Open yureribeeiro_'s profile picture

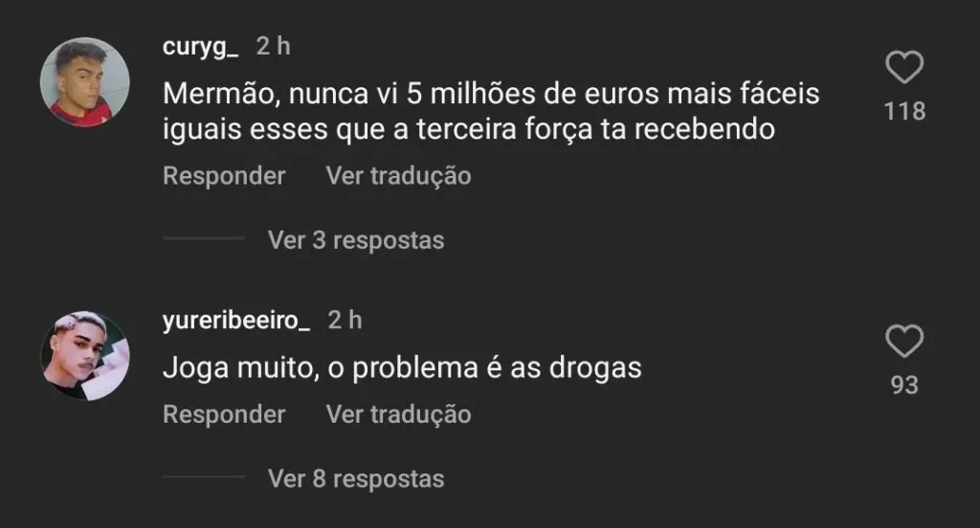(84, 356)
